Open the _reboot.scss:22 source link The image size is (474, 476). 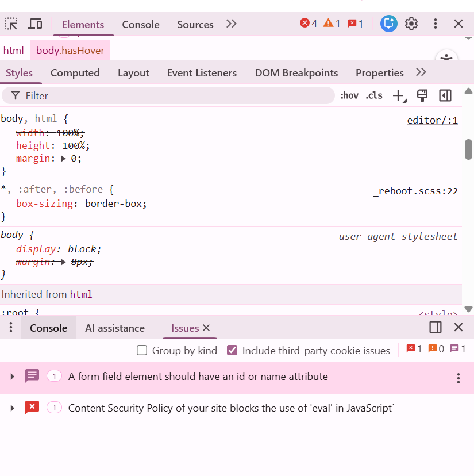tap(415, 191)
